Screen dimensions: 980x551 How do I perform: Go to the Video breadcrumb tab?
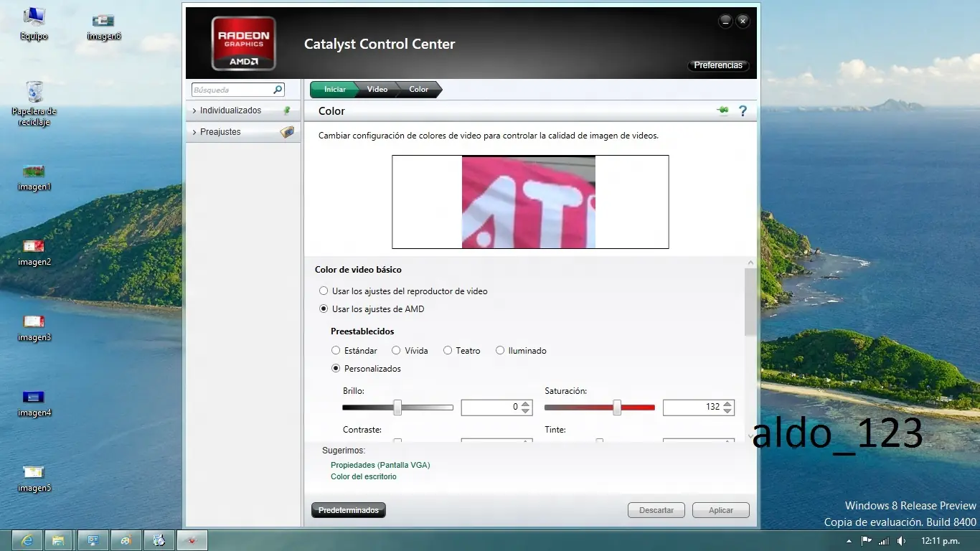pos(377,90)
